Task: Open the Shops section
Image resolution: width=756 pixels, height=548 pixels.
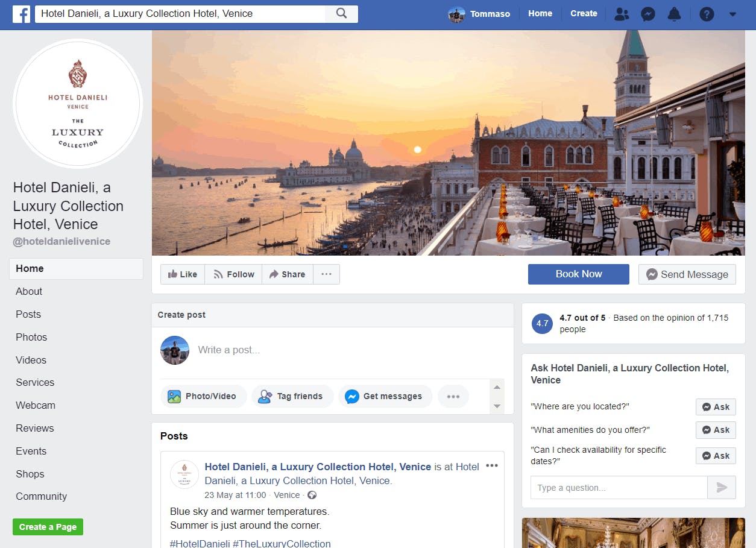Action: click(x=30, y=474)
